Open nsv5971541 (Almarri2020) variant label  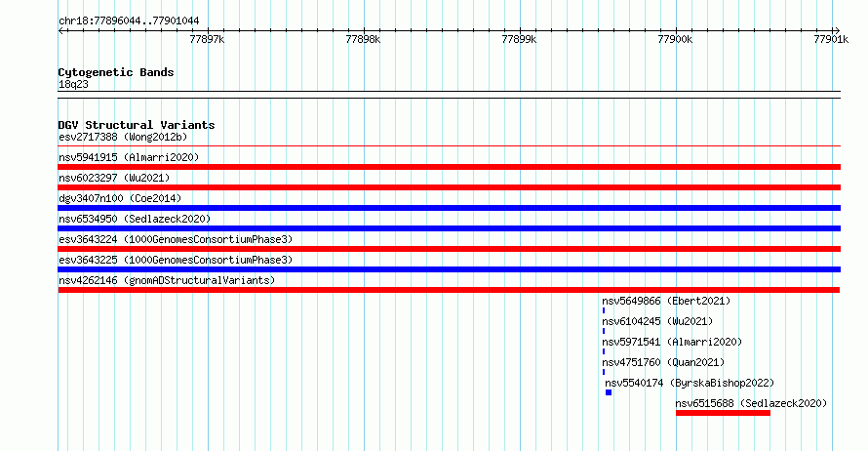tap(672, 342)
